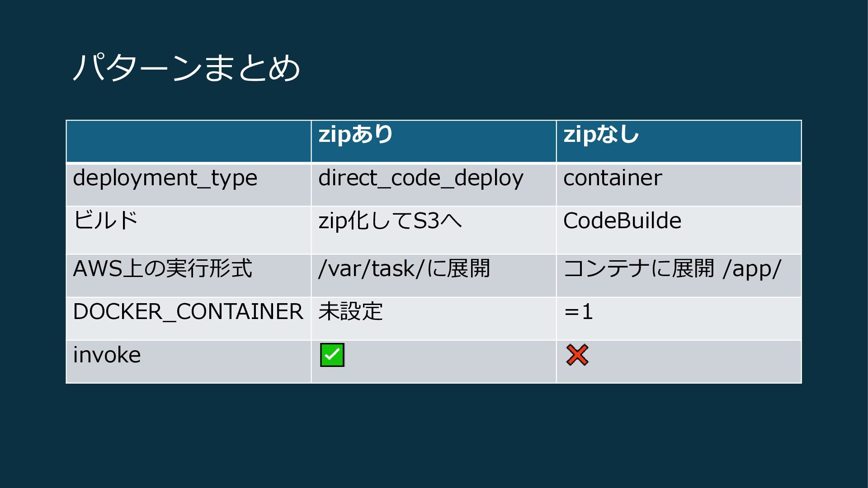Select the DOCKER_CONTAINER row label
868x488 pixels.
pyautogui.click(x=188, y=312)
